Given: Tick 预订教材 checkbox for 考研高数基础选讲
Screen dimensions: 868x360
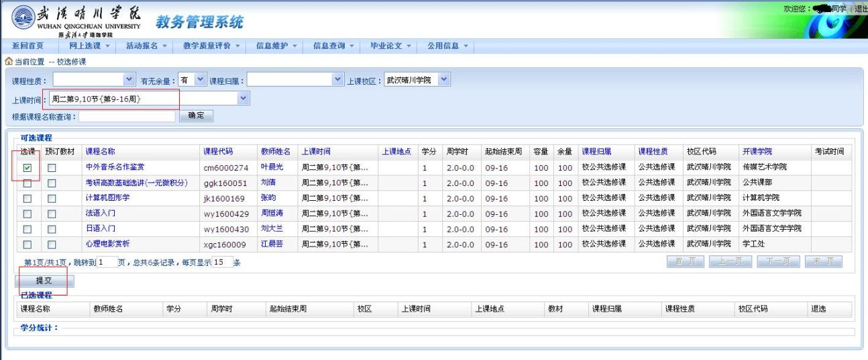Looking at the screenshot, I should click(52, 183).
